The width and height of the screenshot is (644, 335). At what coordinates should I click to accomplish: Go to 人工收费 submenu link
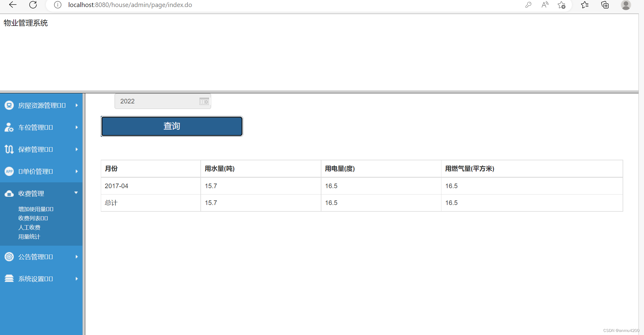tap(29, 227)
